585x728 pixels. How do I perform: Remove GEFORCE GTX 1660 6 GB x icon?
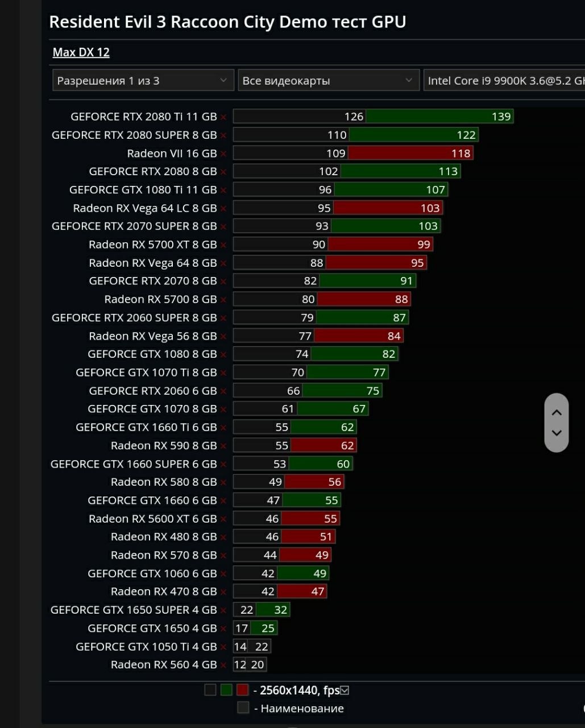223,501
